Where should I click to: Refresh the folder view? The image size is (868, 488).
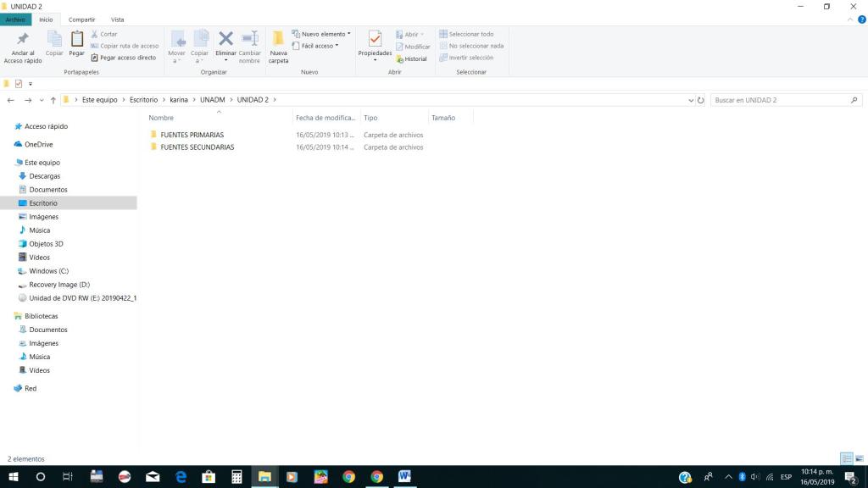click(700, 100)
